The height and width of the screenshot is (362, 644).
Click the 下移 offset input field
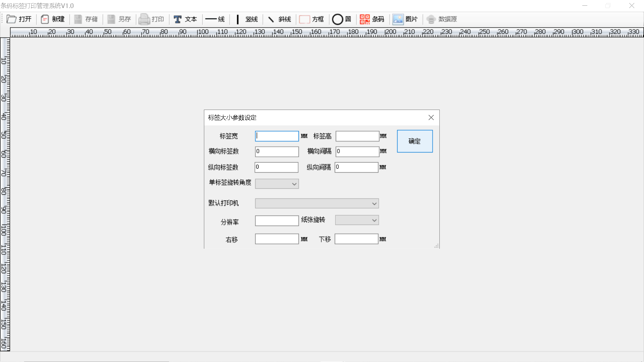[357, 239]
